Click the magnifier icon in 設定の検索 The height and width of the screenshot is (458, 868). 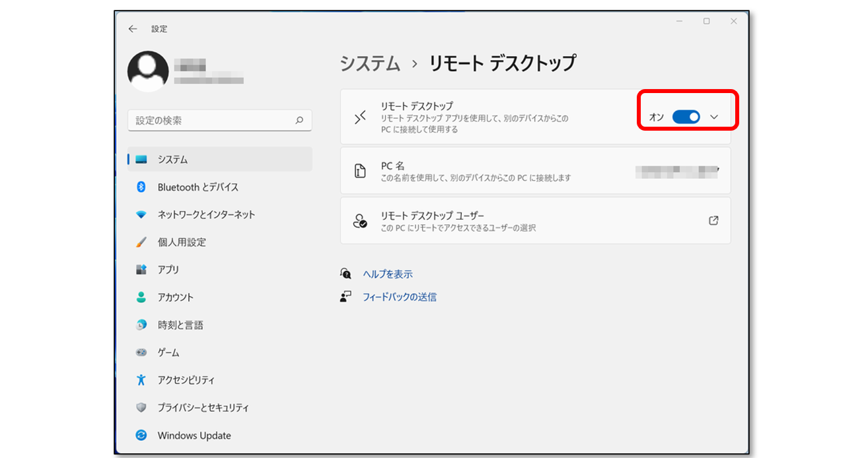(x=299, y=120)
